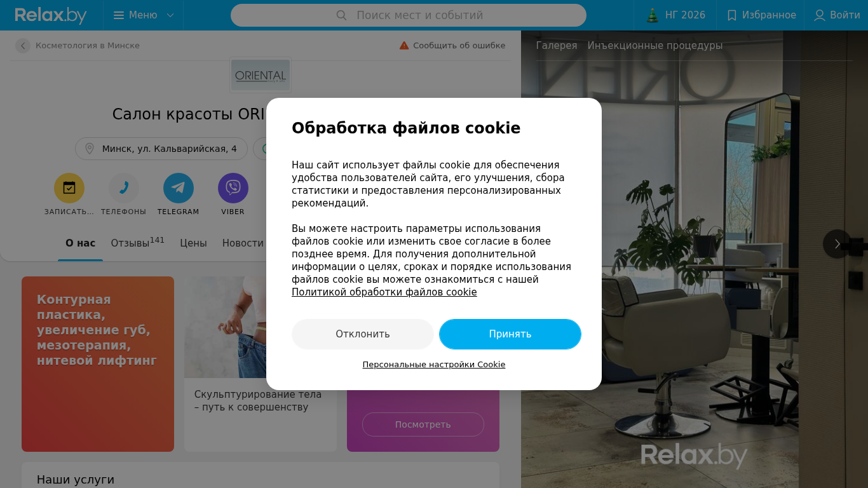Open the Telegram messenger icon

tap(179, 188)
